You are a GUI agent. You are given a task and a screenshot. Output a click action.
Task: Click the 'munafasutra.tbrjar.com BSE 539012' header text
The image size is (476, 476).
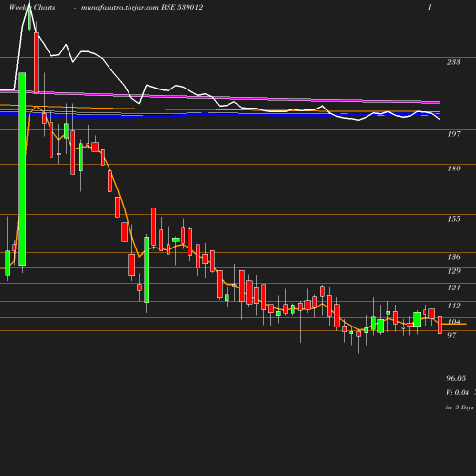click(142, 7)
